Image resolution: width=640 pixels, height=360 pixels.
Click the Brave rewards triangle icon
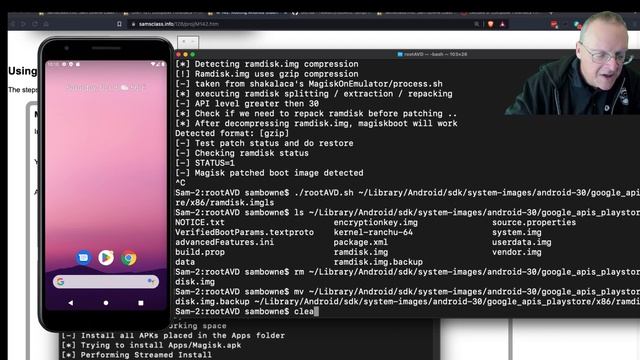click(502, 24)
